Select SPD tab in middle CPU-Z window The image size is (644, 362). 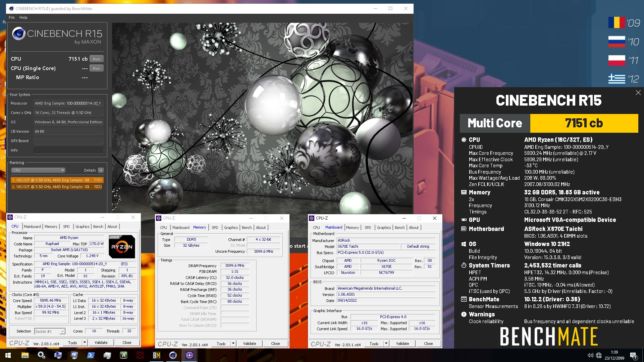[x=215, y=228]
